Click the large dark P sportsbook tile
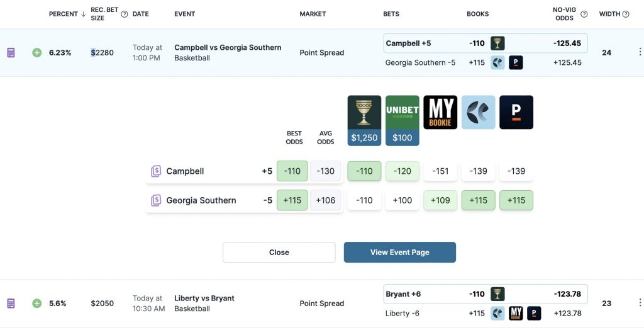The width and height of the screenshot is (644, 330). (x=516, y=112)
